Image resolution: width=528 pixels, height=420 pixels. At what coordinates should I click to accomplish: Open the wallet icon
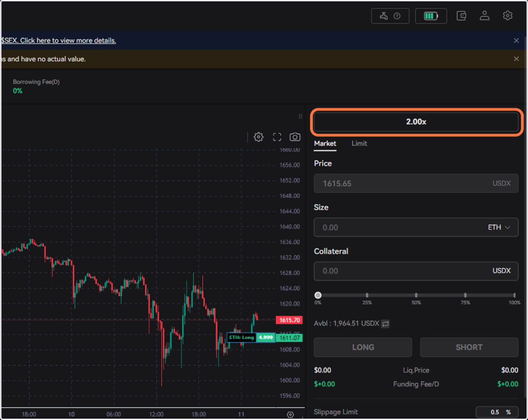pos(461,16)
